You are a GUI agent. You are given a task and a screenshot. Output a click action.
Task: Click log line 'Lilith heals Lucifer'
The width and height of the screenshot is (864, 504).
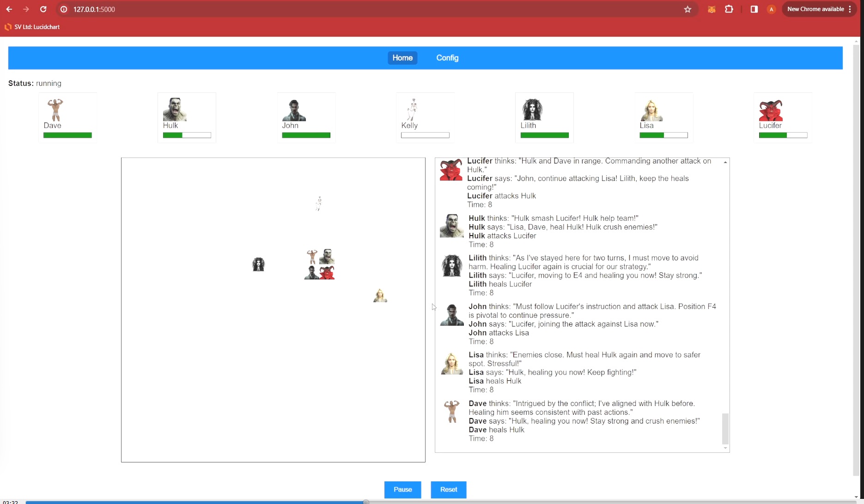coord(500,284)
